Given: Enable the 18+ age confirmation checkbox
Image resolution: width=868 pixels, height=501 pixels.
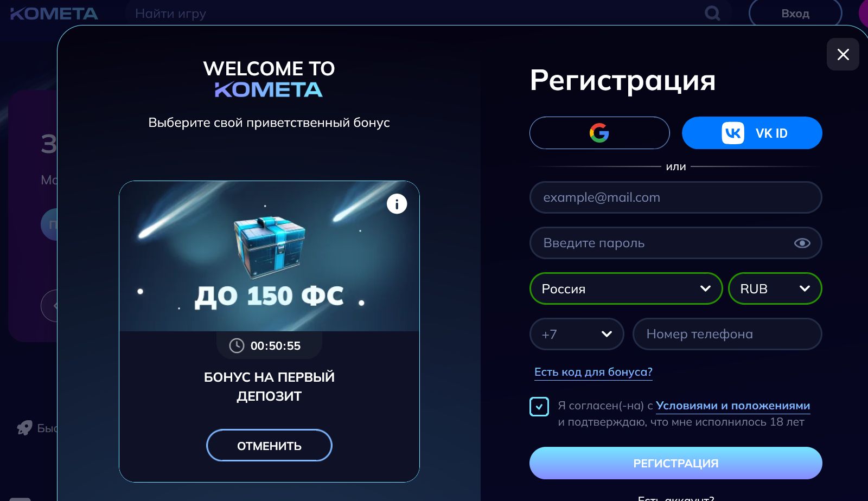Looking at the screenshot, I should point(539,406).
